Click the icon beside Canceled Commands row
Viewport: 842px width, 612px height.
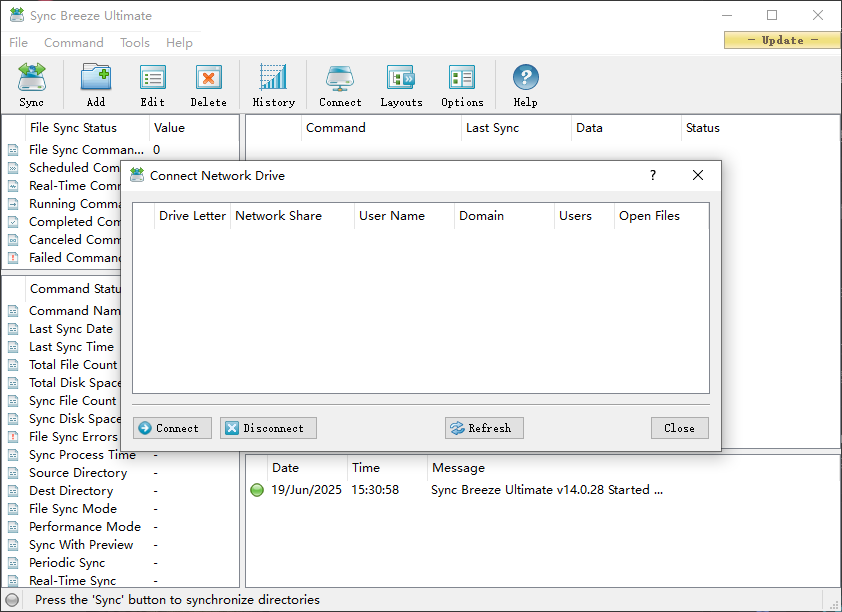coord(13,240)
